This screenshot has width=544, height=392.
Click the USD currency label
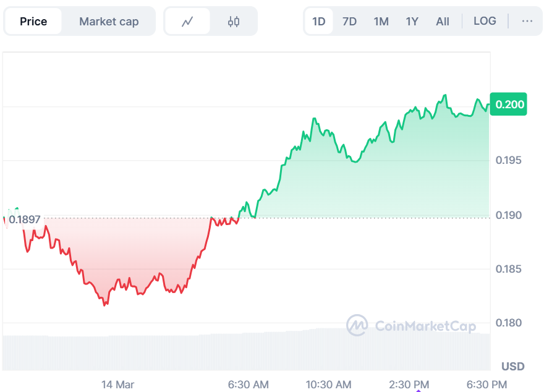pyautogui.click(x=512, y=366)
